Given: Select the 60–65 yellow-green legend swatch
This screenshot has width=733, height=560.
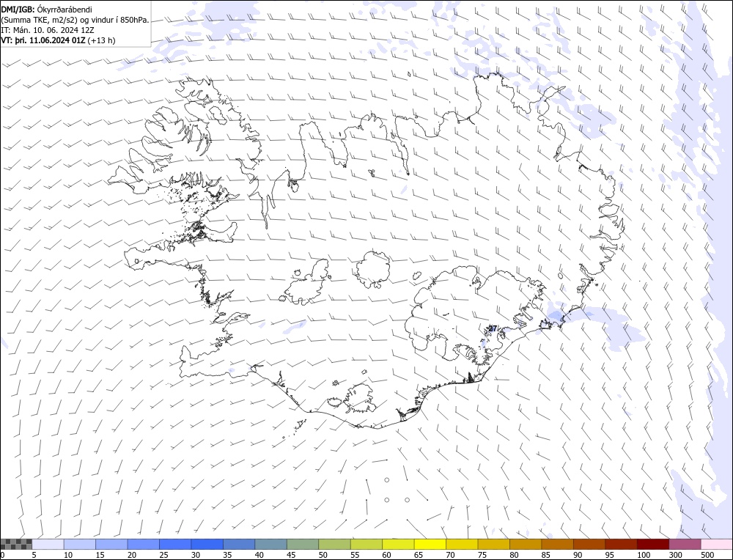Looking at the screenshot, I should coord(398,544).
